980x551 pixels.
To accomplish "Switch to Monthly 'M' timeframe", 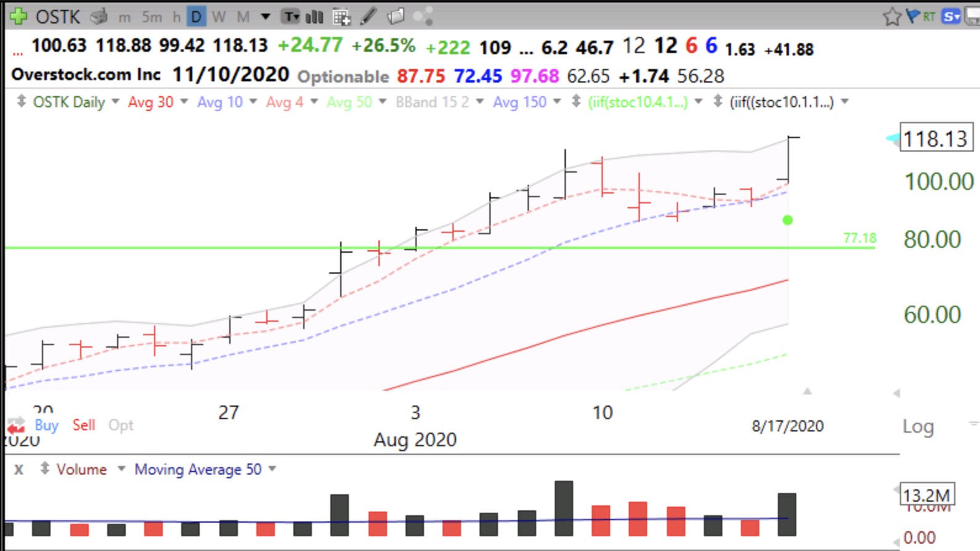I will pos(243,17).
